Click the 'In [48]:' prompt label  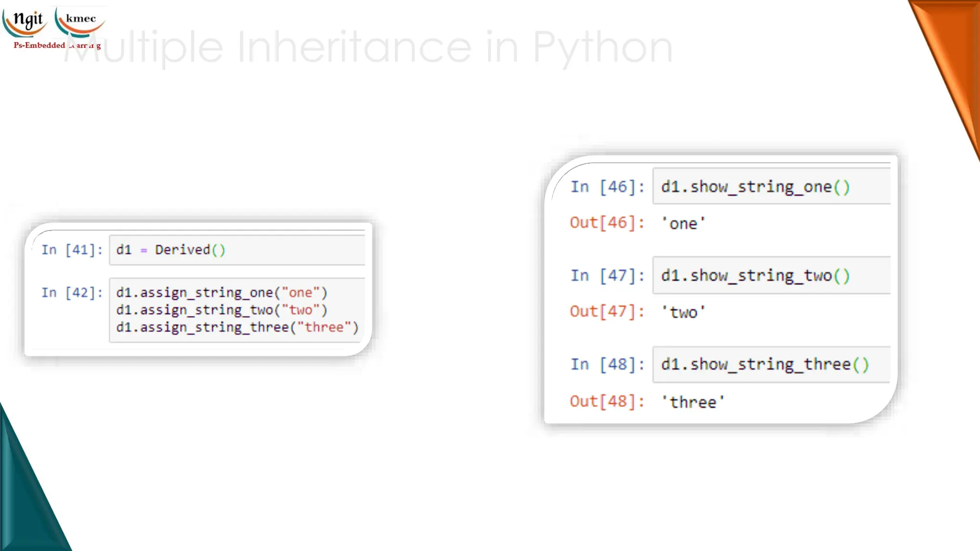(607, 364)
